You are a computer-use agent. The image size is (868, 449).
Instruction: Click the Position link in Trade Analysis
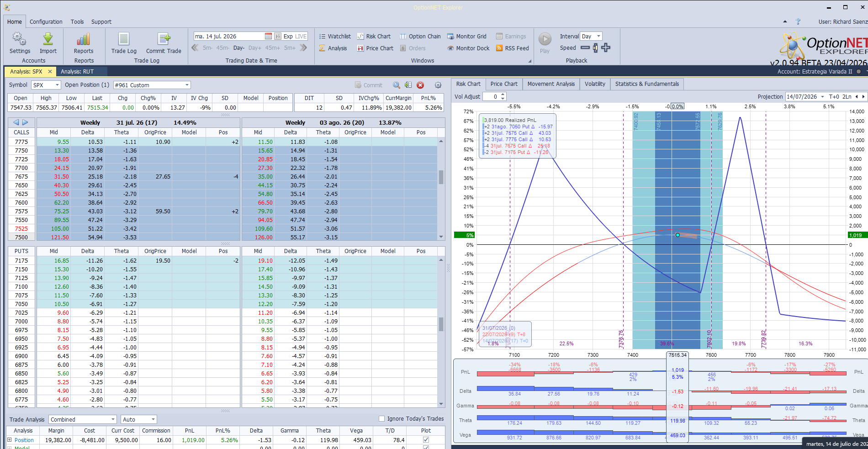(24, 440)
